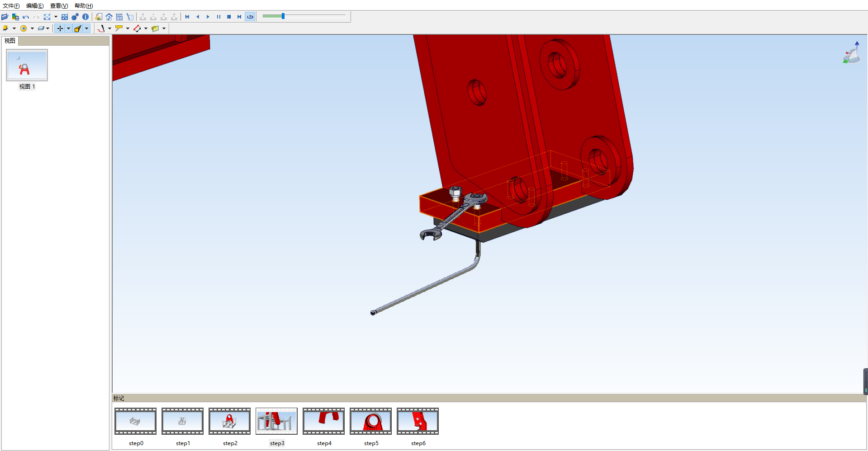Select the red measure dimension tool

pyautogui.click(x=137, y=28)
